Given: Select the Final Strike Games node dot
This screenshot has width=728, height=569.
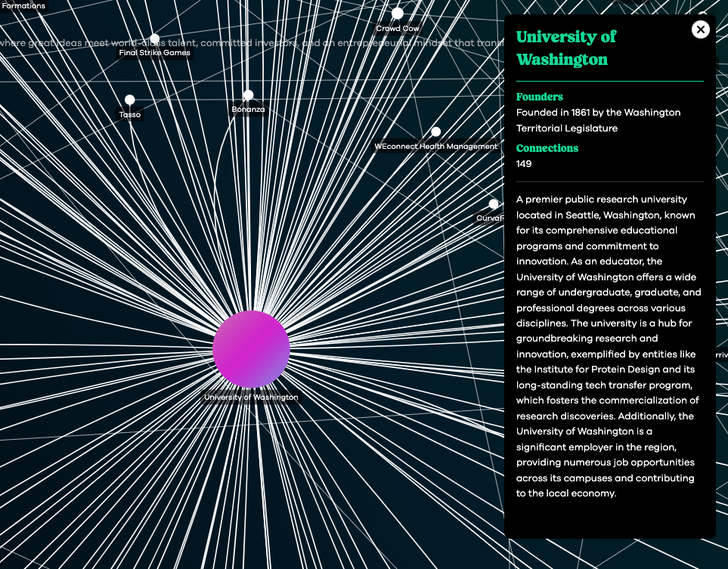Looking at the screenshot, I should coord(155,39).
